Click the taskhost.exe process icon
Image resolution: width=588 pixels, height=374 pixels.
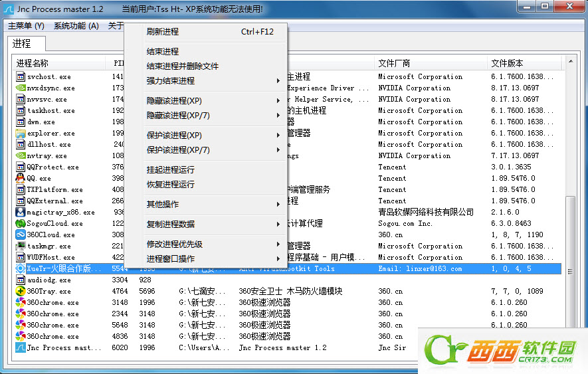point(20,110)
